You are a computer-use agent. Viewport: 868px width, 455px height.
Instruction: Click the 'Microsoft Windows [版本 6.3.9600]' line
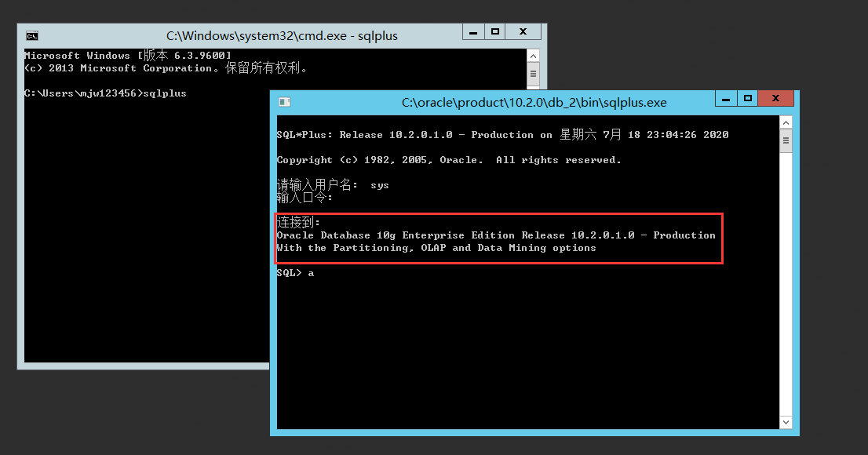click(x=128, y=56)
